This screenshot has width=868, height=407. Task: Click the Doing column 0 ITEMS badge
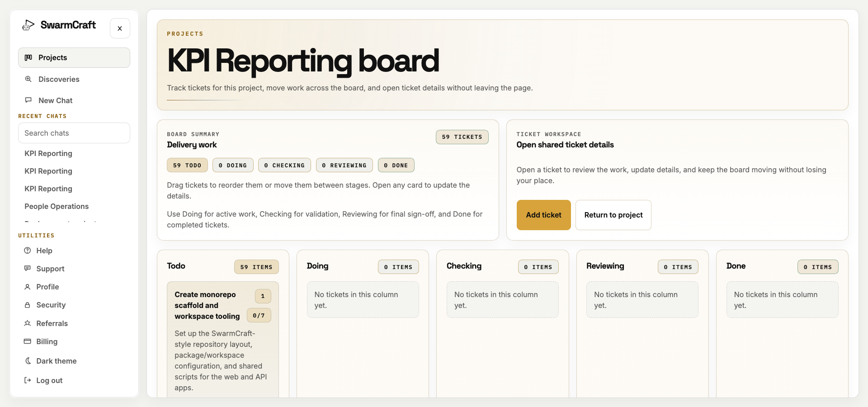click(398, 267)
